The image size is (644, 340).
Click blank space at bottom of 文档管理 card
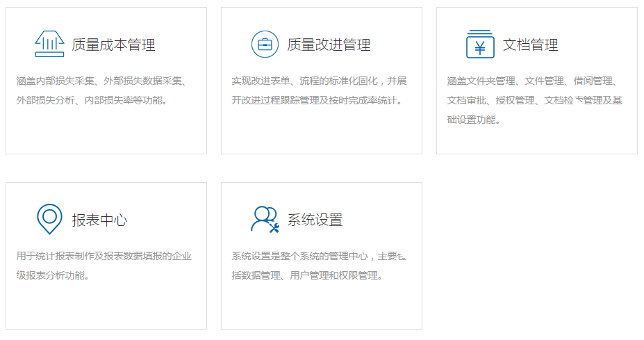click(536, 139)
